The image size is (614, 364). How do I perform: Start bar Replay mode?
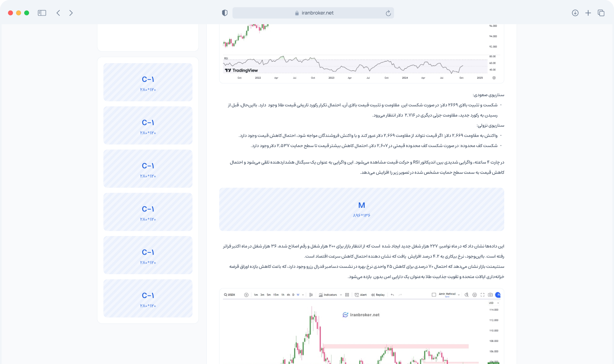tap(378, 295)
